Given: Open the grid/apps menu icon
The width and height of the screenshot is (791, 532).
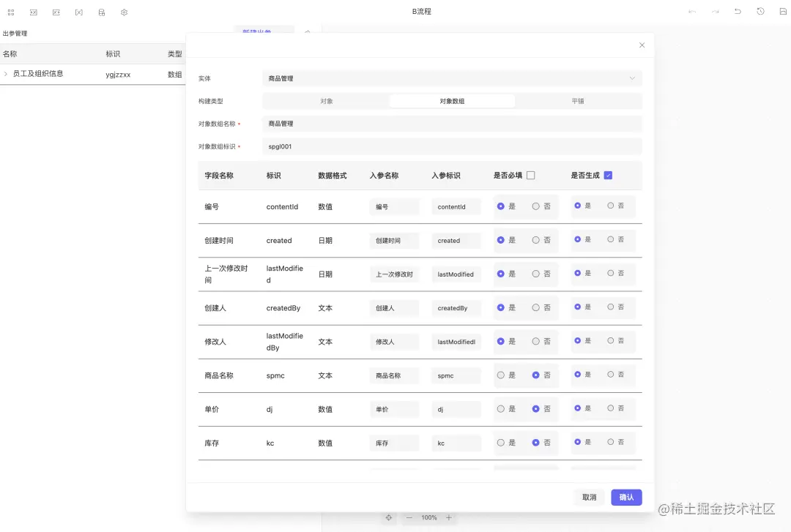Looking at the screenshot, I should [11, 12].
